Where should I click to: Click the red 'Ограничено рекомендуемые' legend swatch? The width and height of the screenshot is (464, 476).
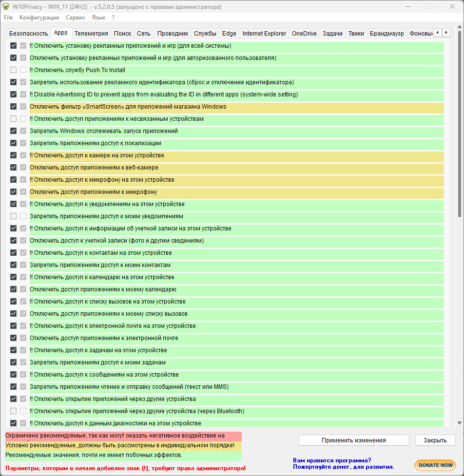[x=123, y=436]
